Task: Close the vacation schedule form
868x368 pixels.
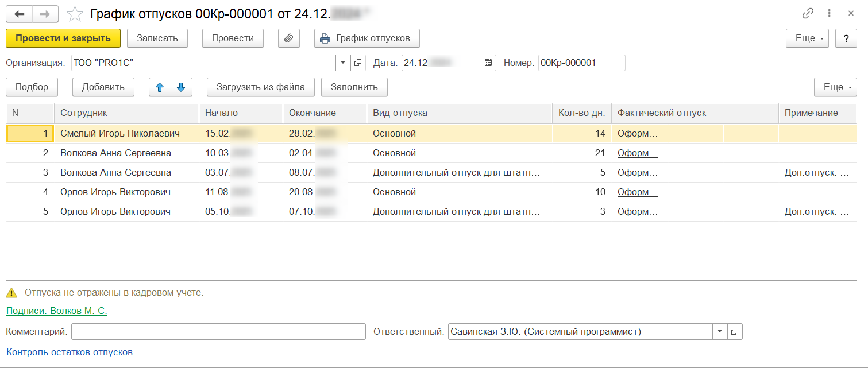Action: [x=851, y=13]
